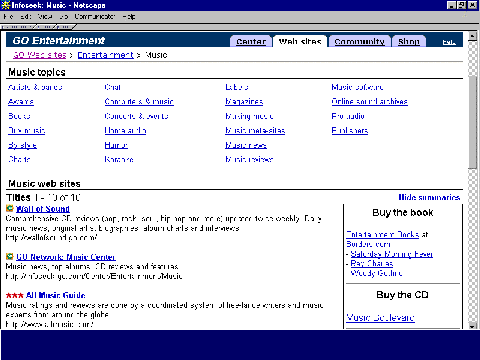Open the Edit menu
480x360 pixels.
tap(25, 16)
